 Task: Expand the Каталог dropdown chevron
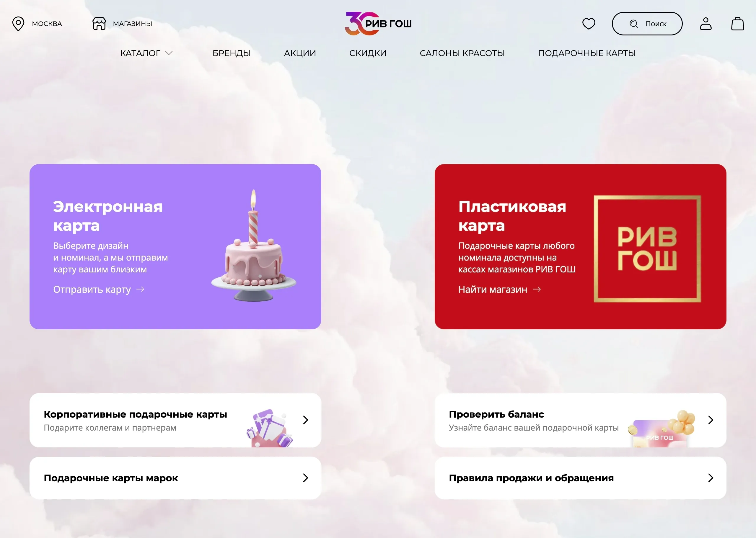(x=169, y=53)
